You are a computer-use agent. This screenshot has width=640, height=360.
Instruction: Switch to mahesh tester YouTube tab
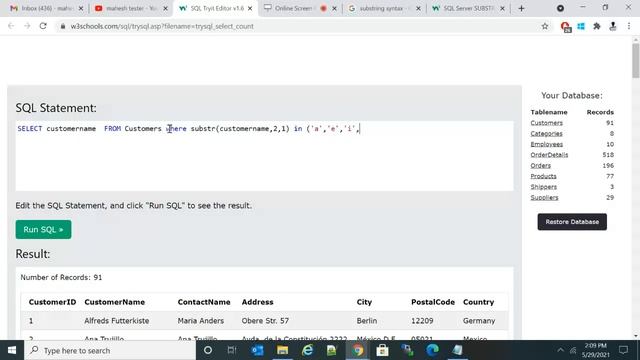click(x=131, y=8)
